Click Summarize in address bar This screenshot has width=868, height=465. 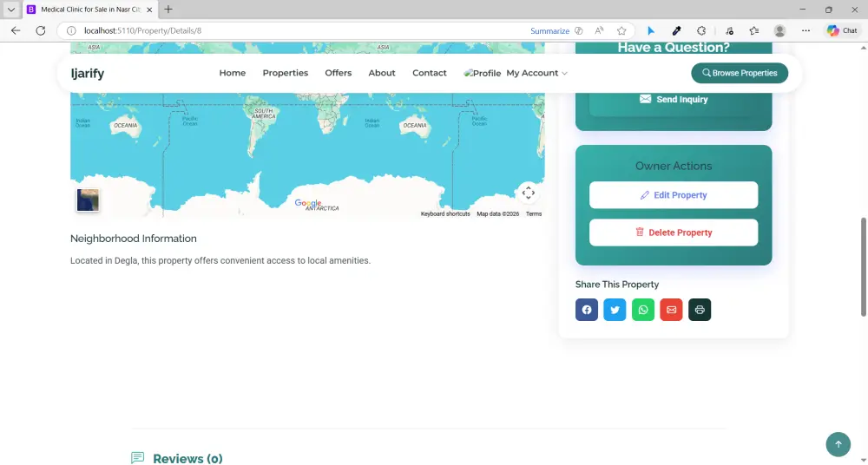[x=549, y=31]
